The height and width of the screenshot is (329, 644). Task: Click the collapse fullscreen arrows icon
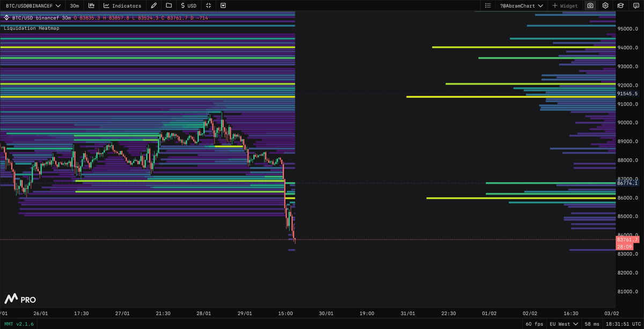click(209, 5)
